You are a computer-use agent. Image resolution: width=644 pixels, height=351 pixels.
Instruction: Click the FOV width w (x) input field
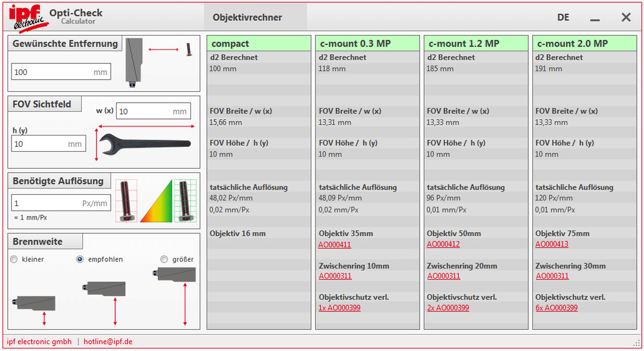tap(153, 111)
